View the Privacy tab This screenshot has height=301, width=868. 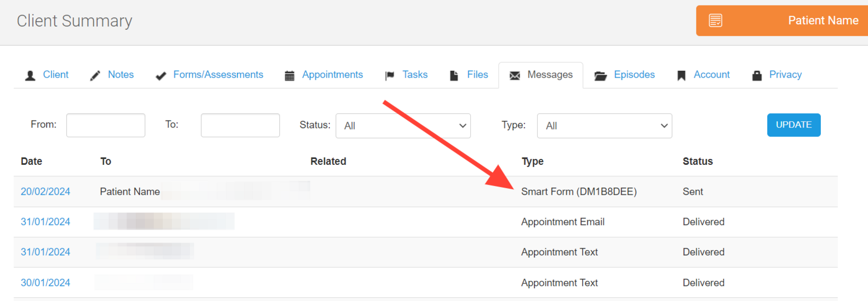coord(786,75)
